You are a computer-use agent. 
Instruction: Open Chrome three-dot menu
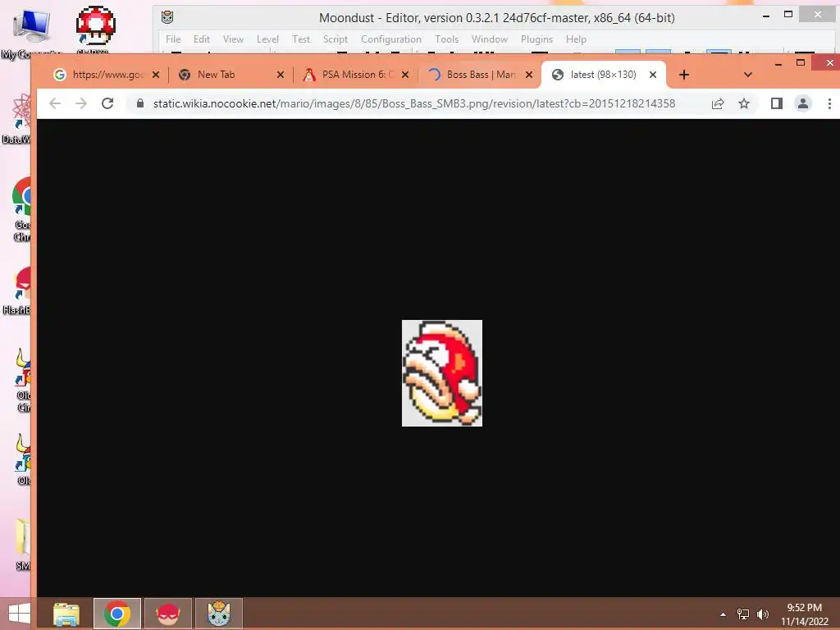829,103
